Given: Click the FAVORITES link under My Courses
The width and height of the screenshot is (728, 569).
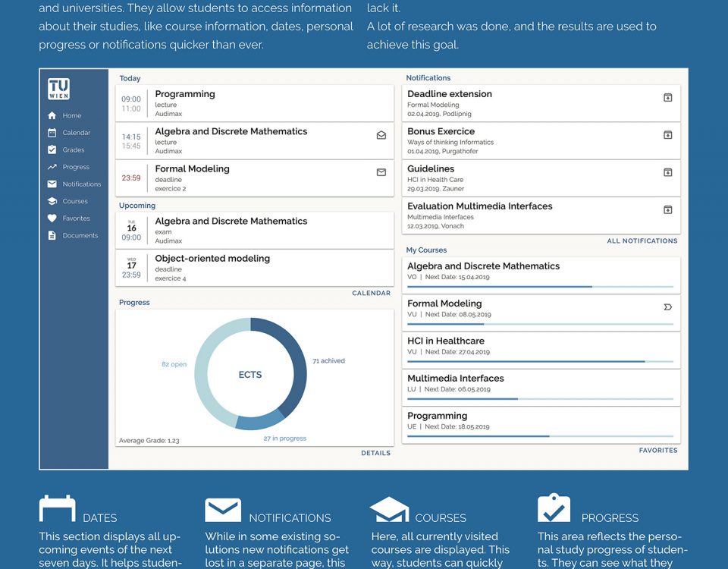Looking at the screenshot, I should (657, 450).
